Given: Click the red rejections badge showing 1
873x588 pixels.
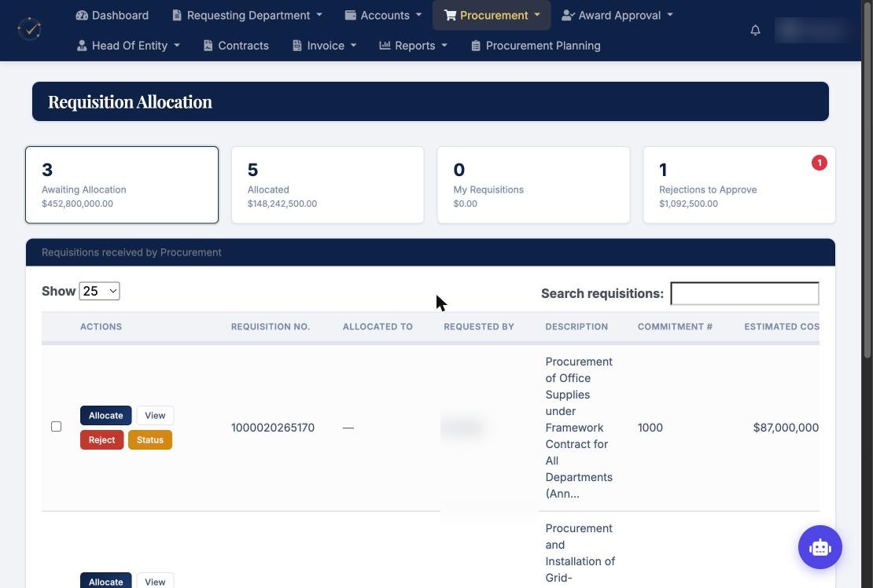Looking at the screenshot, I should [x=819, y=163].
